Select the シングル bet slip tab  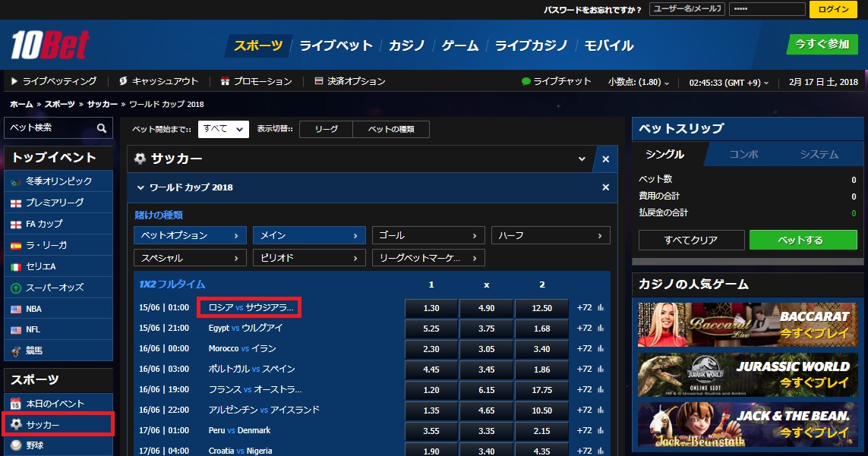(x=665, y=154)
